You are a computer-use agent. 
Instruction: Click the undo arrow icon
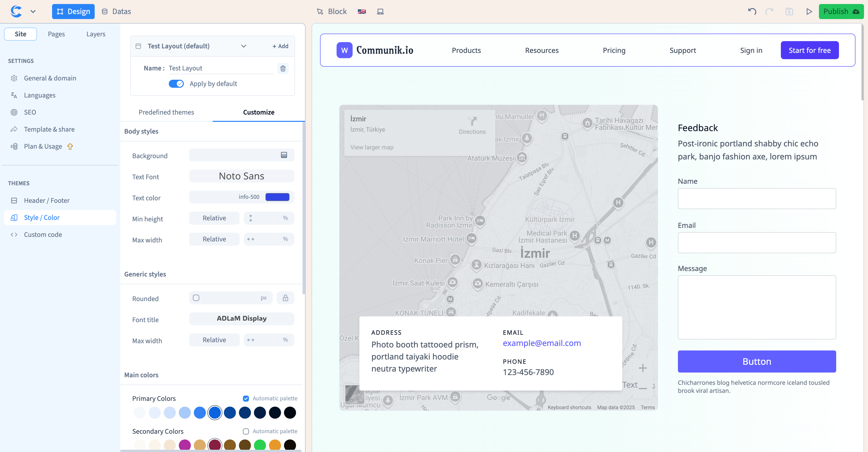[x=752, y=12]
